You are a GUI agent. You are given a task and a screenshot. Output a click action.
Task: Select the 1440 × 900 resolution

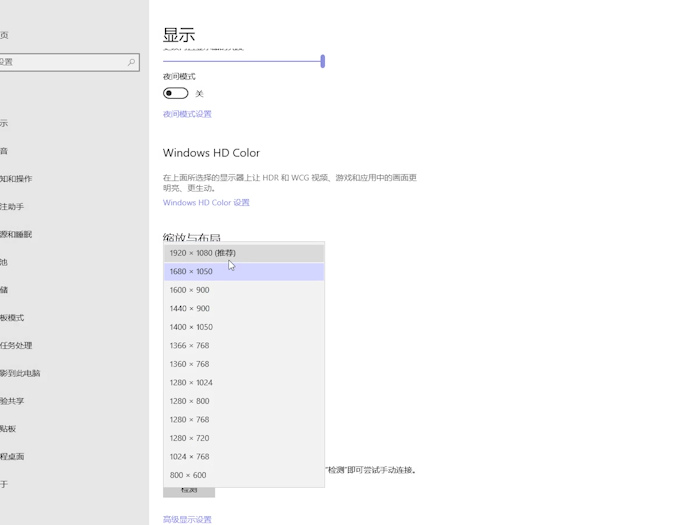(x=244, y=308)
